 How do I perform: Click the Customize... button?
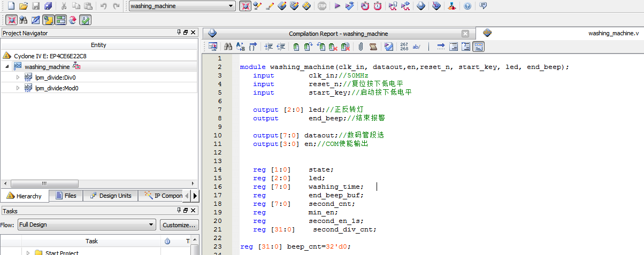[179, 225]
